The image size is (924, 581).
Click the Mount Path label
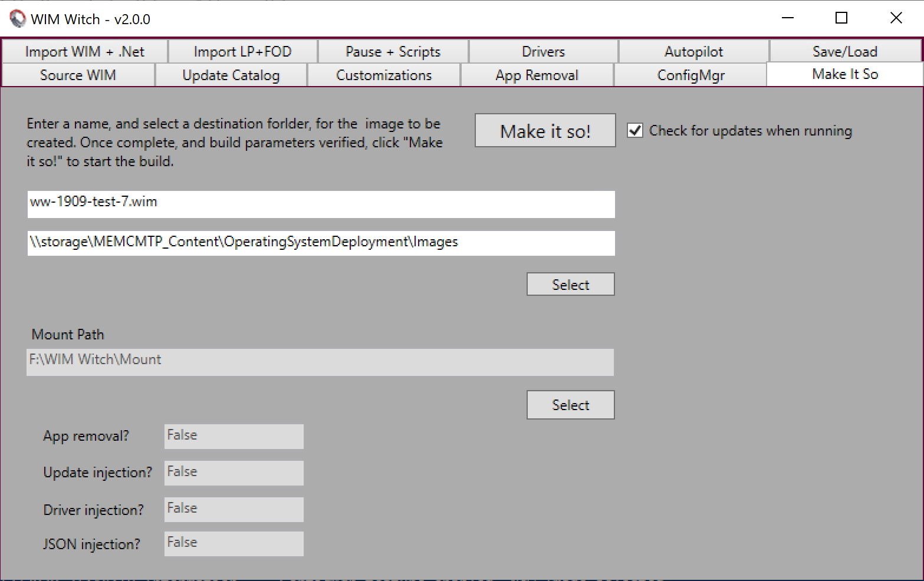point(68,335)
